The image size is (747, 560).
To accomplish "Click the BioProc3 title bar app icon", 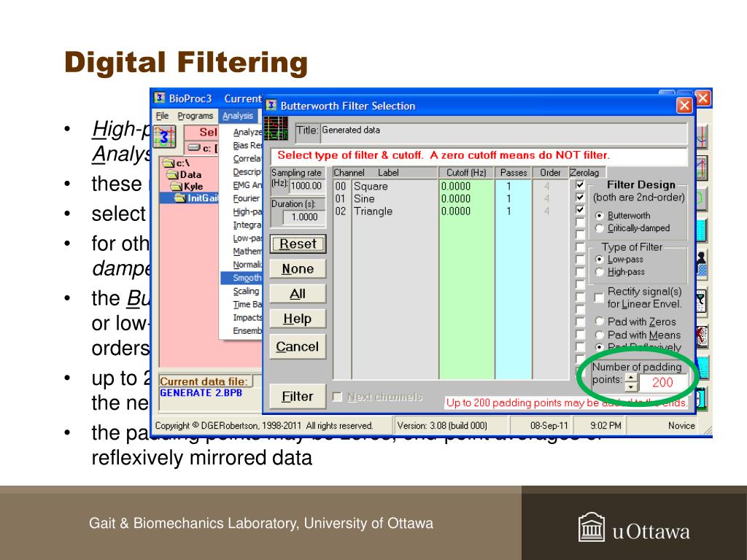I will pos(160,98).
